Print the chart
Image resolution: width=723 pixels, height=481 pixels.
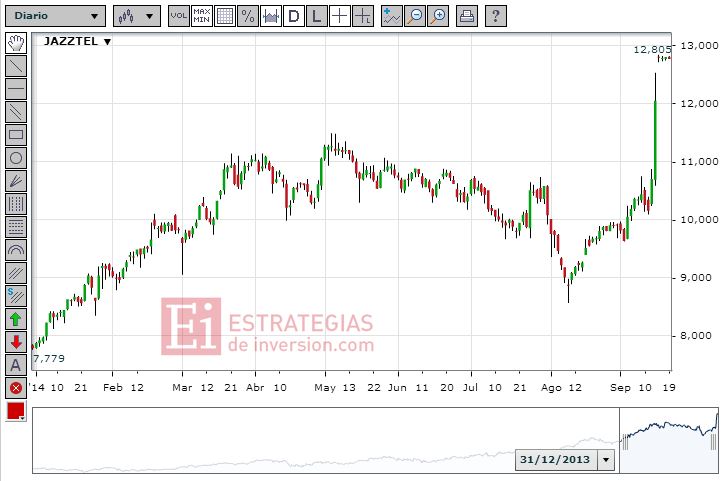click(x=467, y=16)
